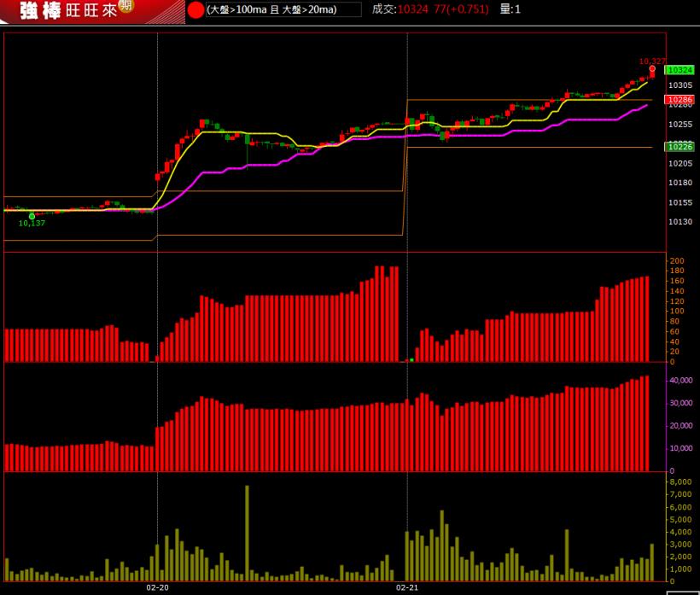Click the red circle beside the condition text

coord(195,10)
